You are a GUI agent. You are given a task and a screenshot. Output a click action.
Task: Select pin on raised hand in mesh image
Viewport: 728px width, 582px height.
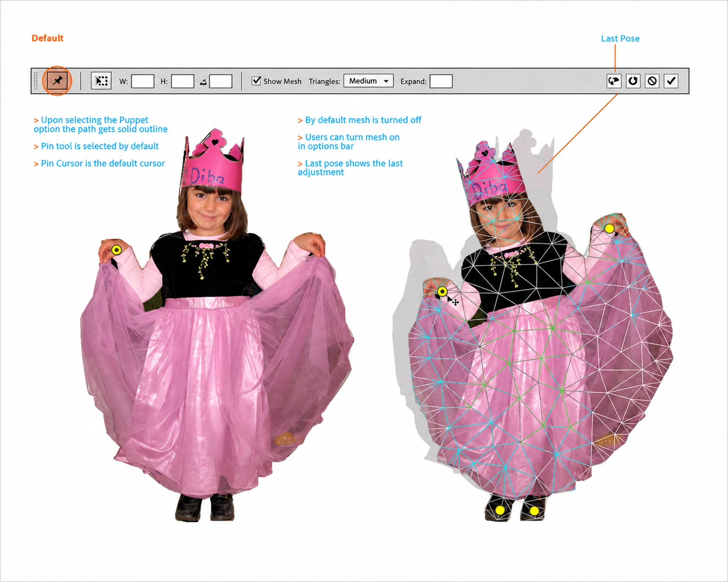coord(609,229)
